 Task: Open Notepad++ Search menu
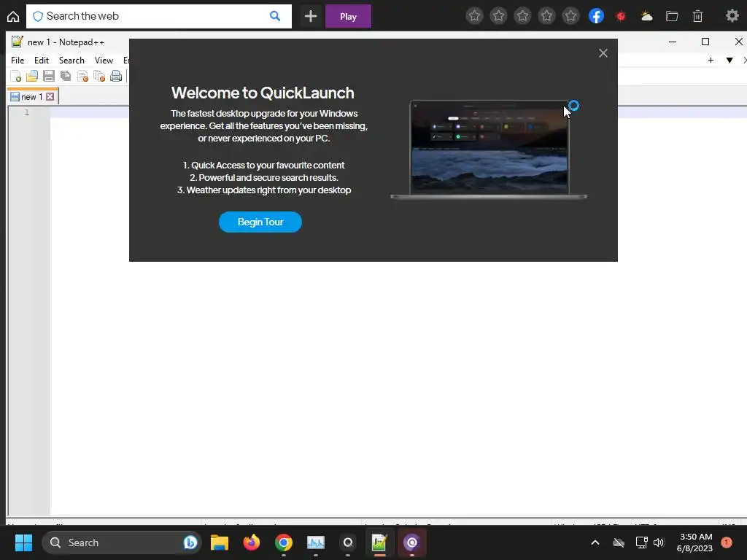tap(71, 61)
